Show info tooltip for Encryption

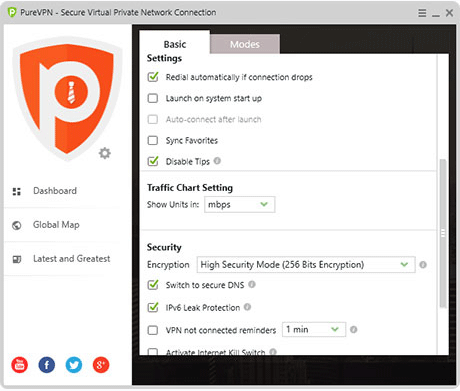pyautogui.click(x=423, y=265)
